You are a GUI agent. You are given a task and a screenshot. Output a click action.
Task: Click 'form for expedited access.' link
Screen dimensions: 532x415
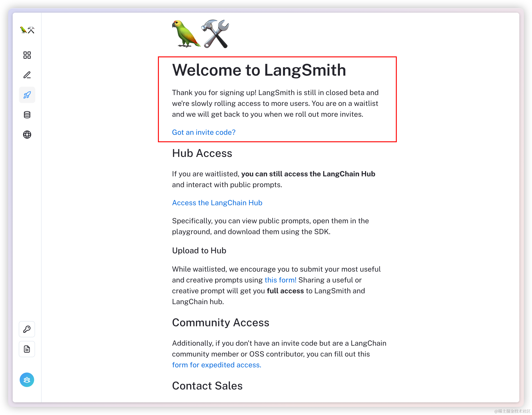(217, 365)
